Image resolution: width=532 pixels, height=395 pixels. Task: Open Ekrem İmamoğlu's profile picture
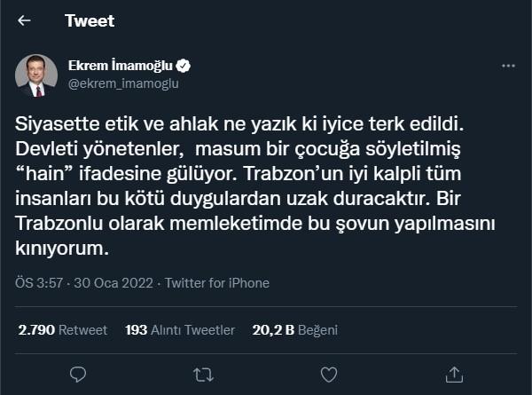tap(36, 75)
